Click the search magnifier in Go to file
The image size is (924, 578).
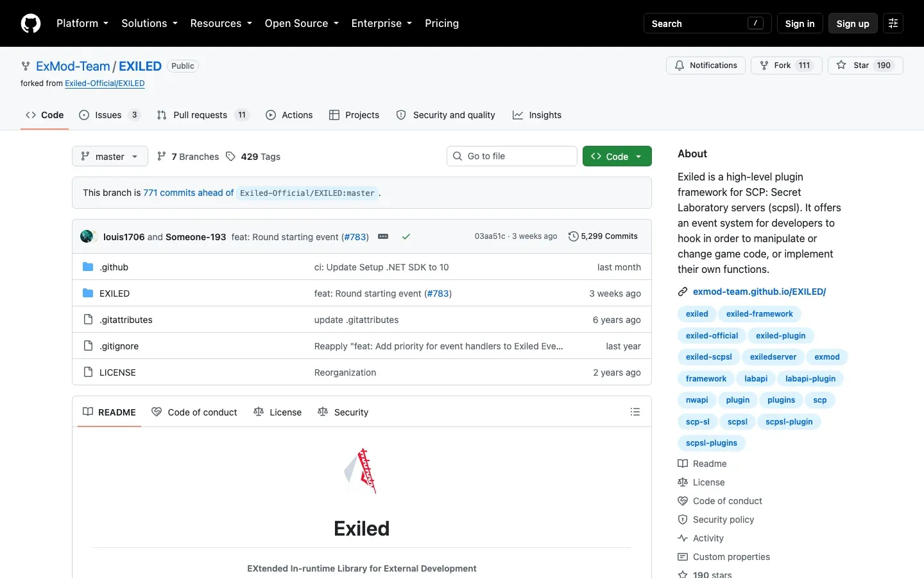click(x=458, y=156)
